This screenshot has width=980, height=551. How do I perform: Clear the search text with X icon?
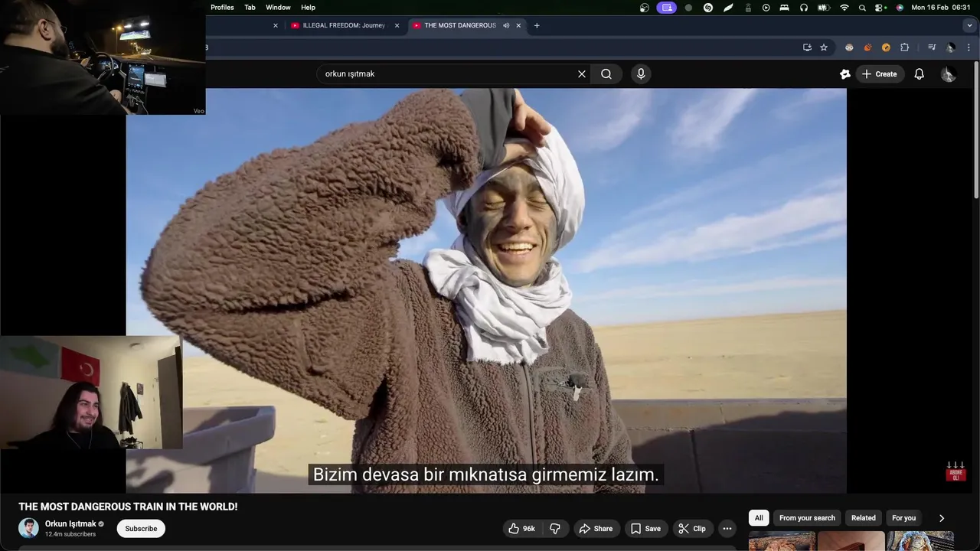(x=582, y=74)
